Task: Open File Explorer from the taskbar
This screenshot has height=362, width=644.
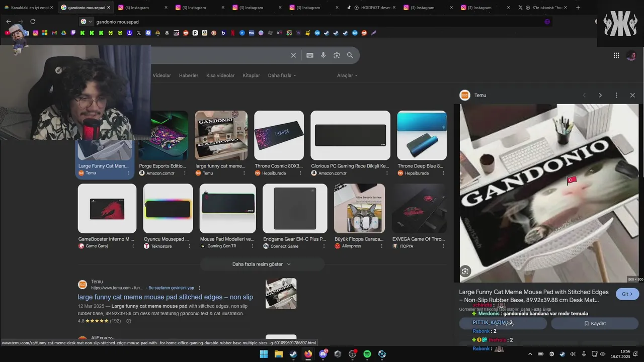Action: click(x=278, y=354)
